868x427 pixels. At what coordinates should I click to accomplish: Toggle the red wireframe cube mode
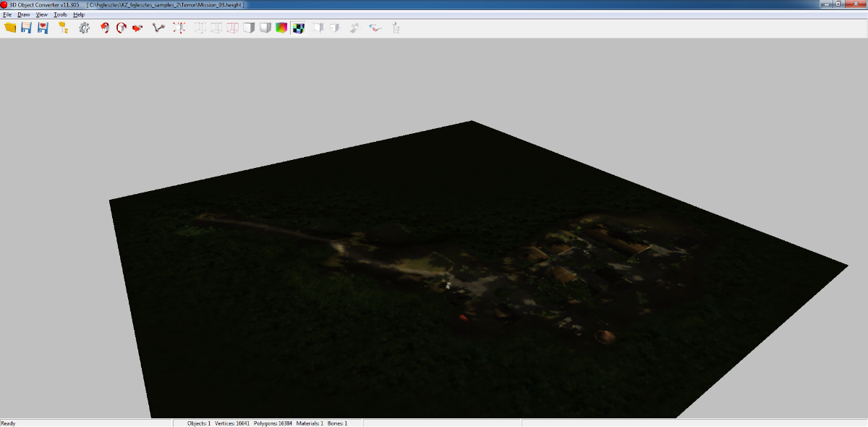click(232, 28)
